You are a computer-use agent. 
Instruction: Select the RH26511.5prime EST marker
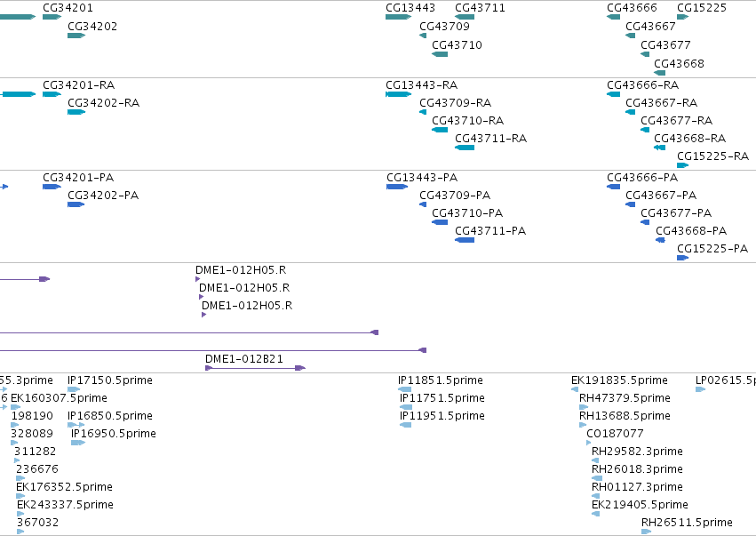click(646, 532)
